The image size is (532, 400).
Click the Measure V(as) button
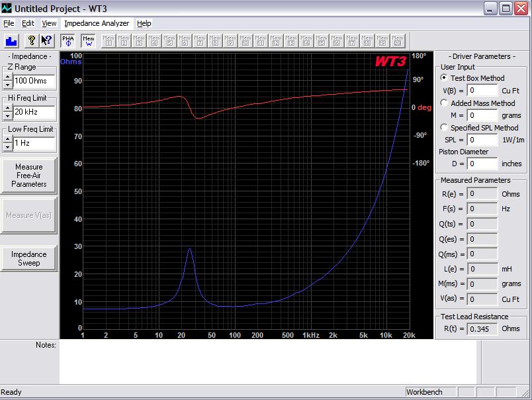coord(29,215)
